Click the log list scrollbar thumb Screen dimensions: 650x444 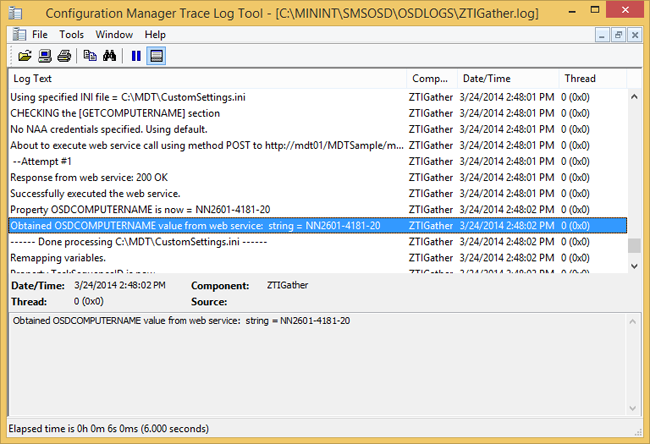pos(633,246)
